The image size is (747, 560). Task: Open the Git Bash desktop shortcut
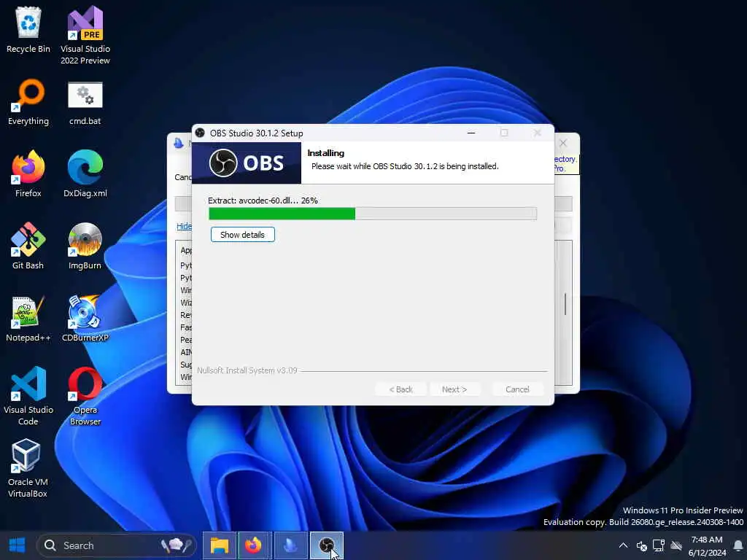click(x=28, y=246)
